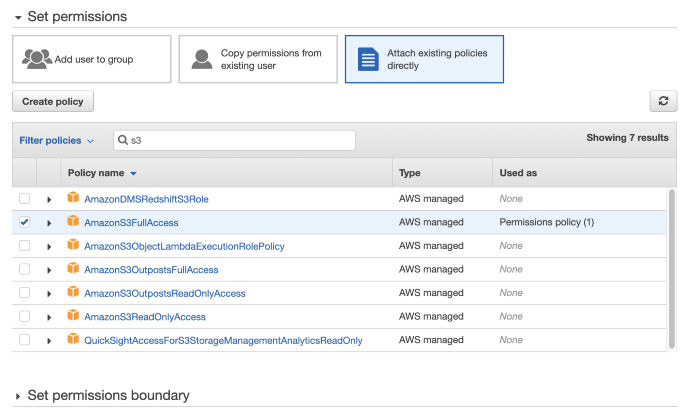
Task: Expand AmazonS3FullAccess policy details arrow
Action: click(x=49, y=223)
